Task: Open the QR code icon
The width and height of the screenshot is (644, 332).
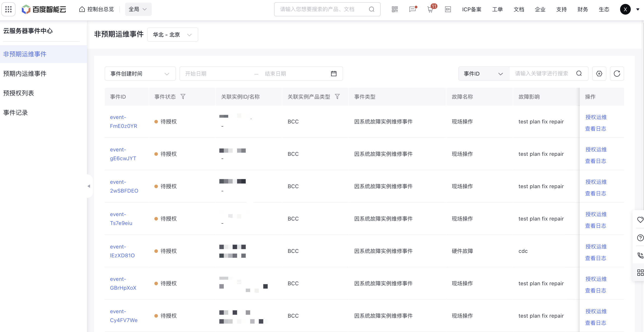Action: coord(395,9)
